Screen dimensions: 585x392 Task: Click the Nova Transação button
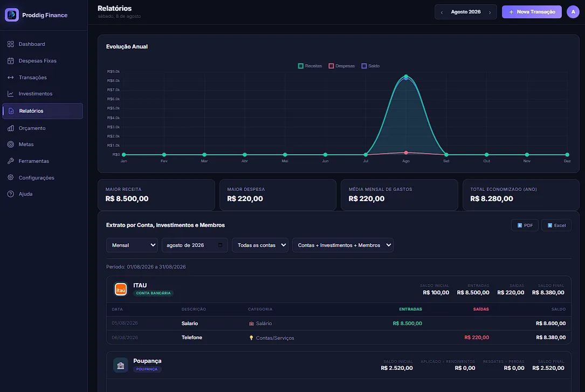(x=532, y=12)
